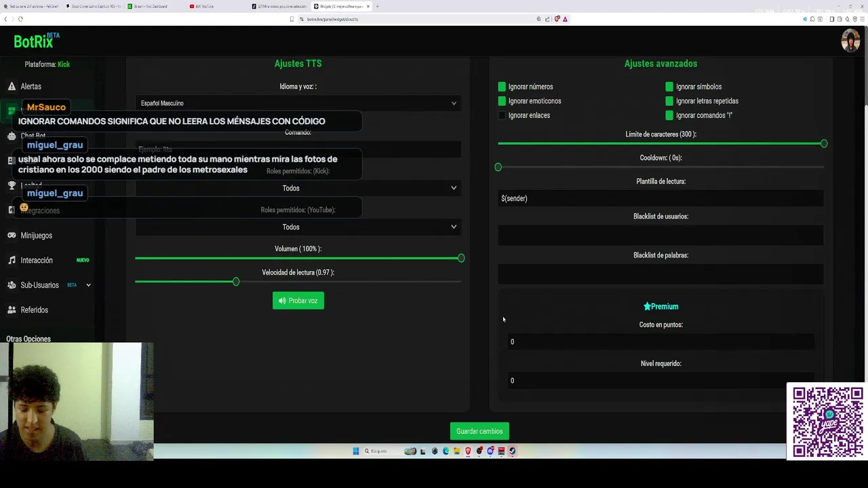Image resolution: width=868 pixels, height=488 pixels.
Task: Open a new browser tab
Action: tap(378, 6)
